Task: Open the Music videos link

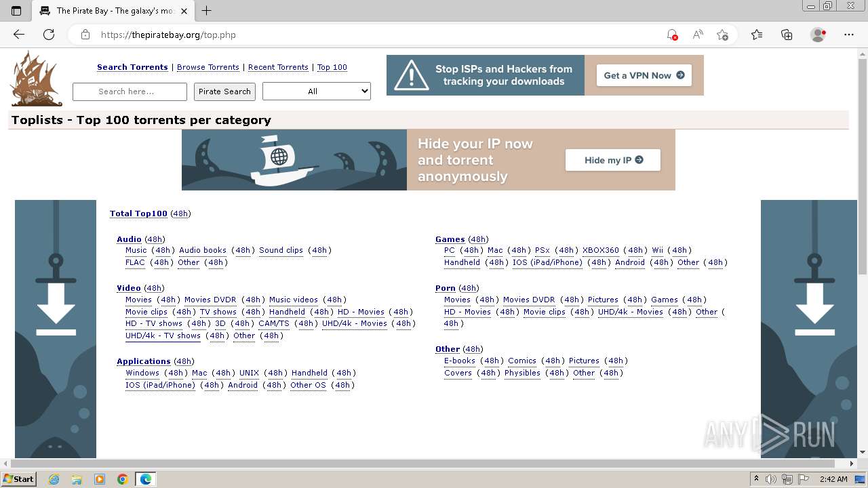Action: 294,300
